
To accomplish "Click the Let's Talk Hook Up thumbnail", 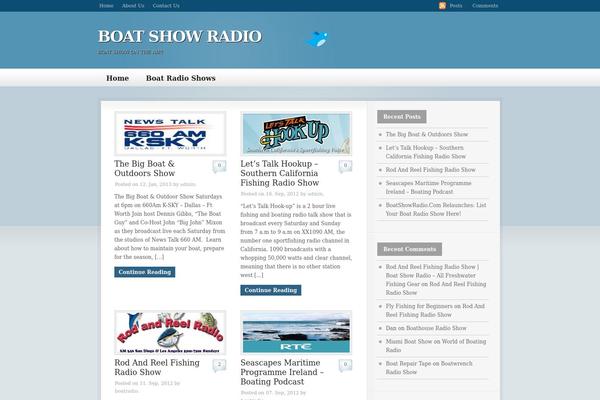I will click(296, 134).
